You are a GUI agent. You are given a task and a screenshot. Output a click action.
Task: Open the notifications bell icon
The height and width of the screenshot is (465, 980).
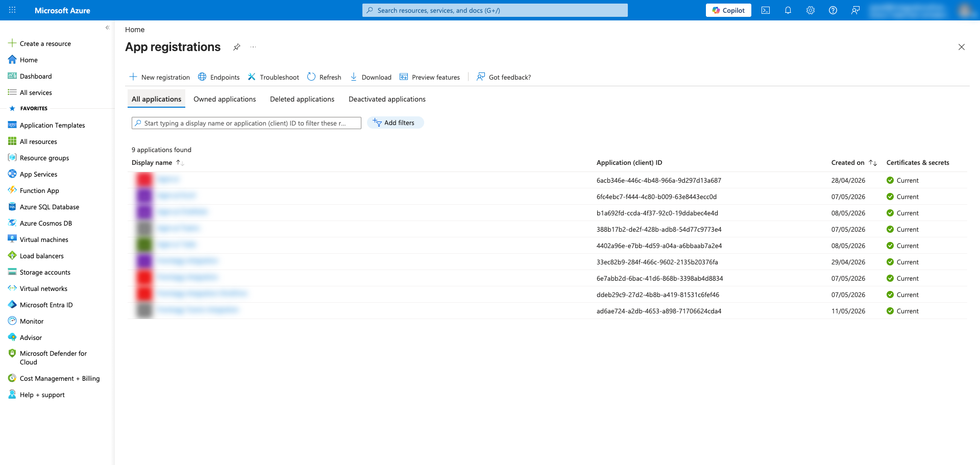[788, 10]
